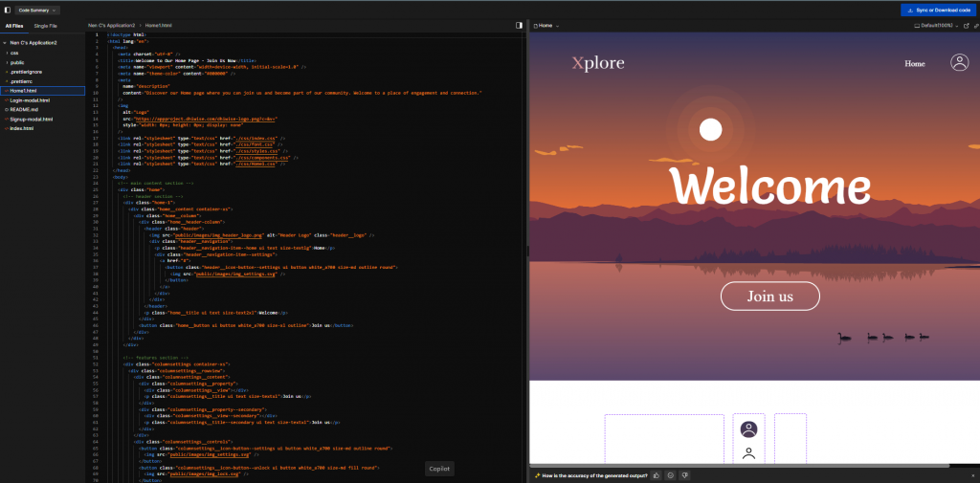Toggle the sidebar panel icon at top left
Image resolution: width=980 pixels, height=483 pixels.
pyautogui.click(x=8, y=10)
